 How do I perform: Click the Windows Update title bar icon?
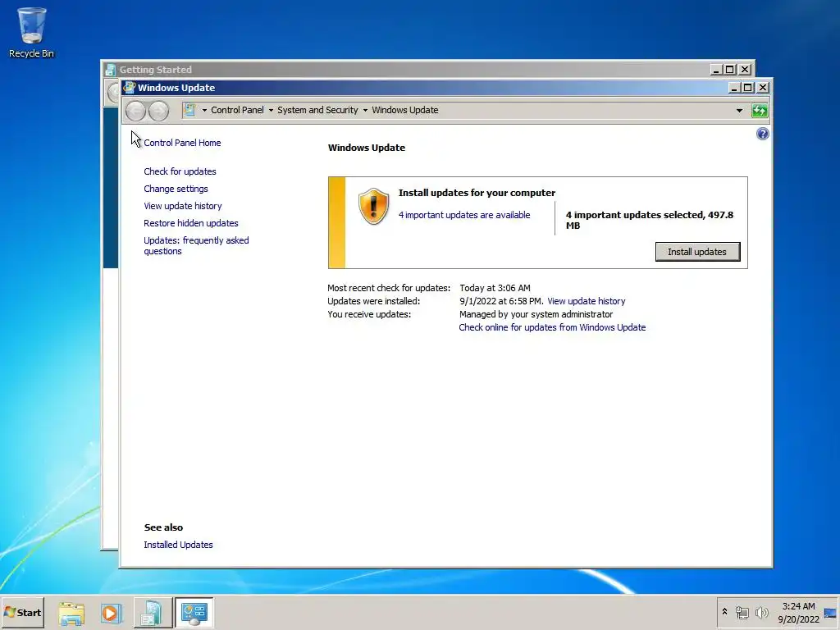click(129, 87)
